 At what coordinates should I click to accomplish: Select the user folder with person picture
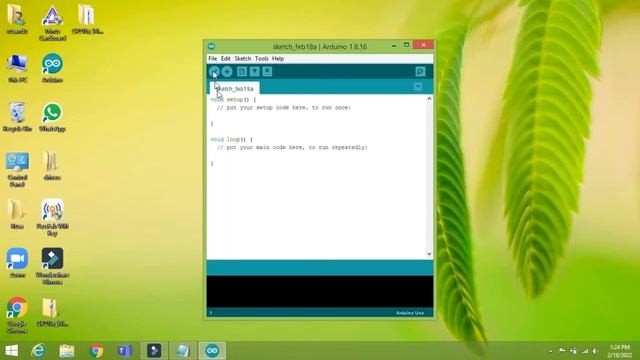tap(17, 19)
